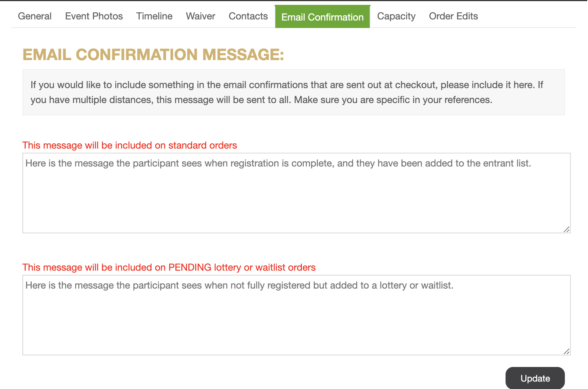Open the Contacts tab
Image resolution: width=588 pixels, height=389 pixels.
click(x=248, y=16)
